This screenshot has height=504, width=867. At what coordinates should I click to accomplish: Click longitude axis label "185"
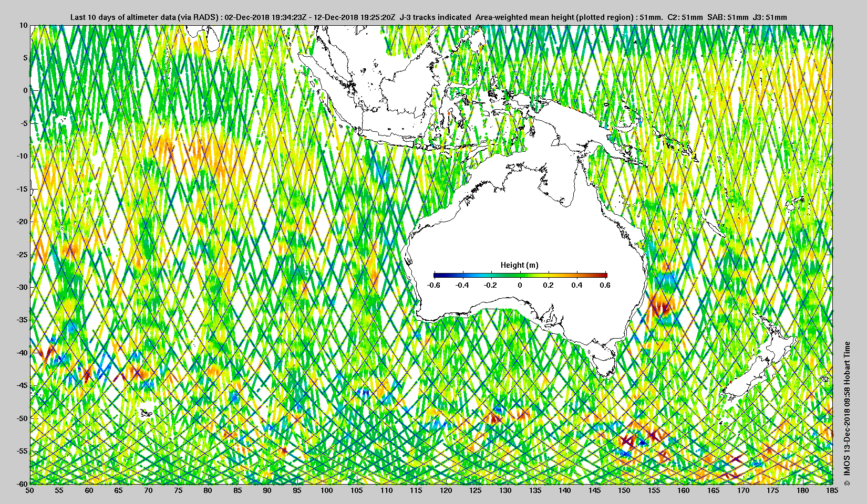point(832,490)
